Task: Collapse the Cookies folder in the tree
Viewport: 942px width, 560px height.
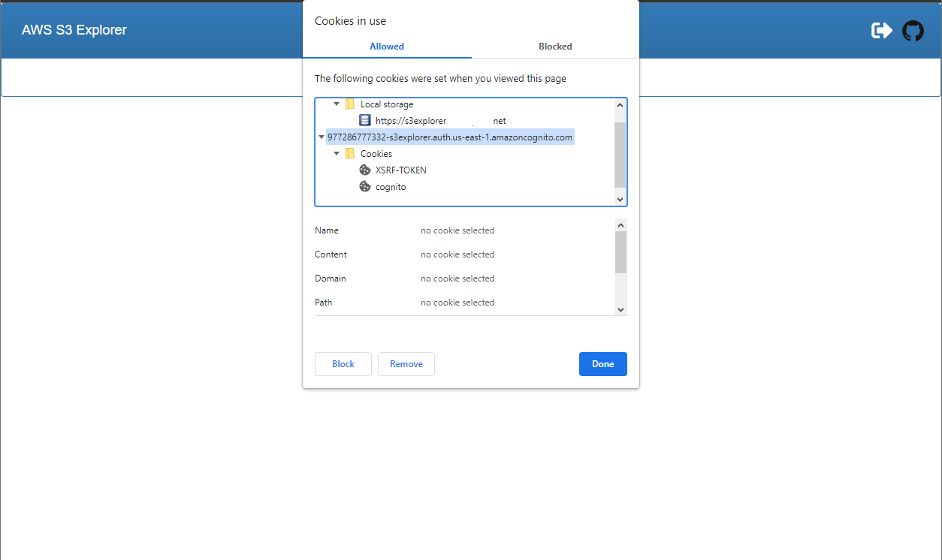Action: point(337,153)
